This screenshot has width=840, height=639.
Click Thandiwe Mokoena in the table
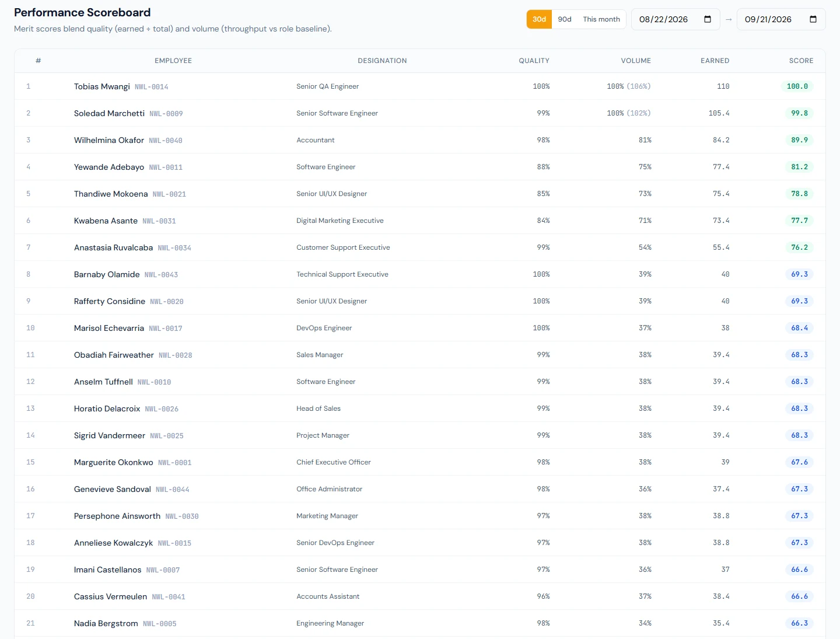pyautogui.click(x=111, y=194)
